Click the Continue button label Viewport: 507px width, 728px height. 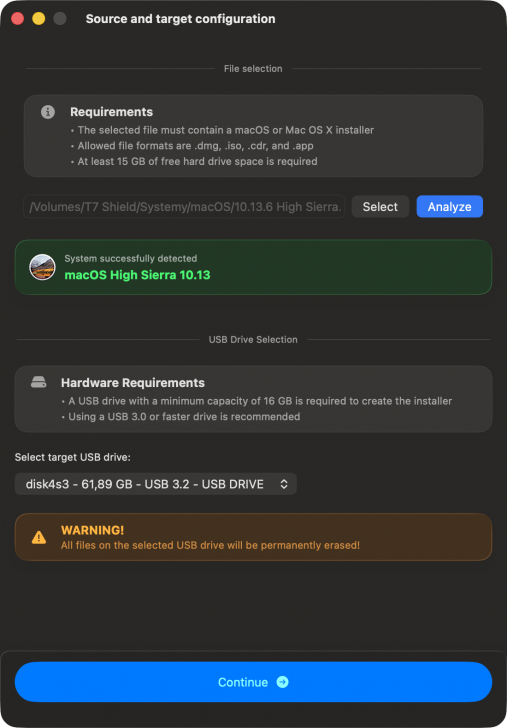click(x=243, y=682)
